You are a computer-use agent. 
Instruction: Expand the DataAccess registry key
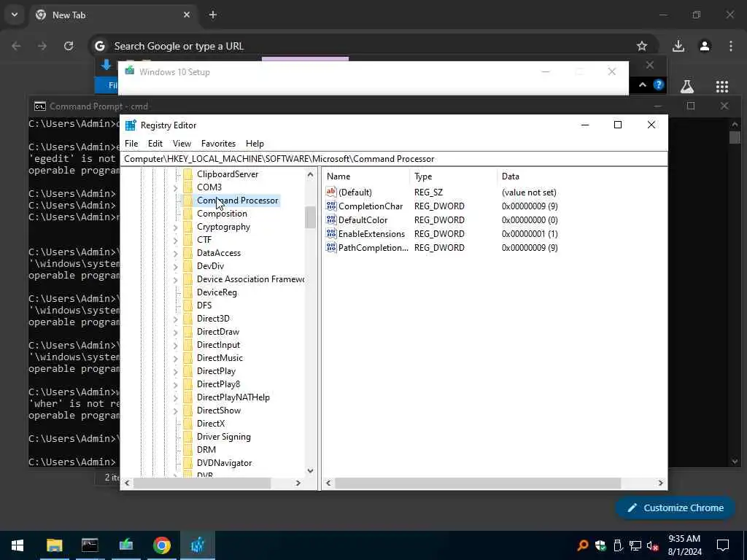[x=175, y=253]
